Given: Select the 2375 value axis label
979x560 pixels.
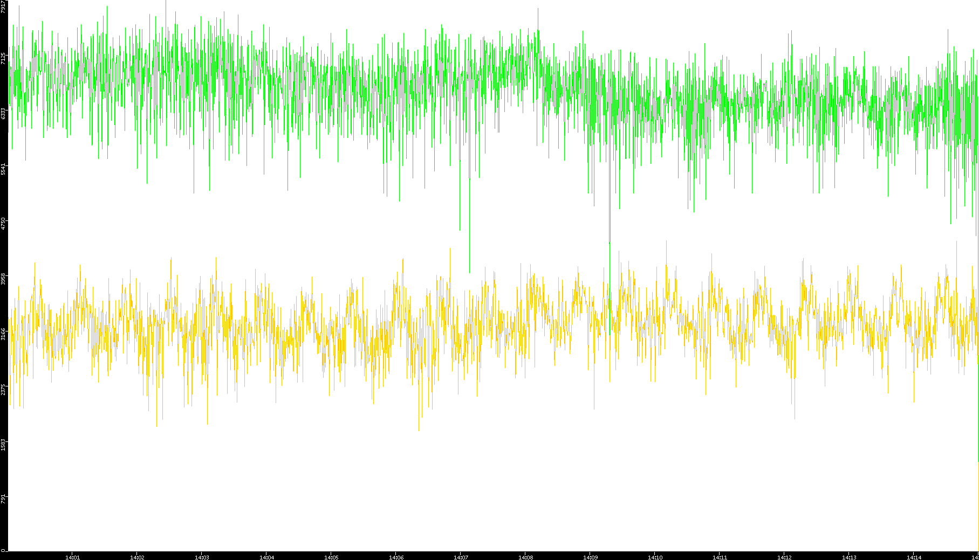Looking at the screenshot, I should coord(4,389).
